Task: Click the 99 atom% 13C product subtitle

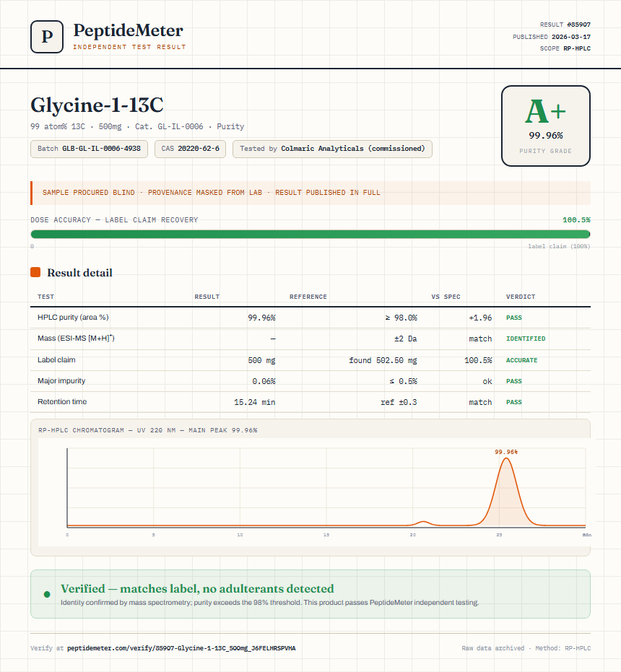Action: [137, 126]
